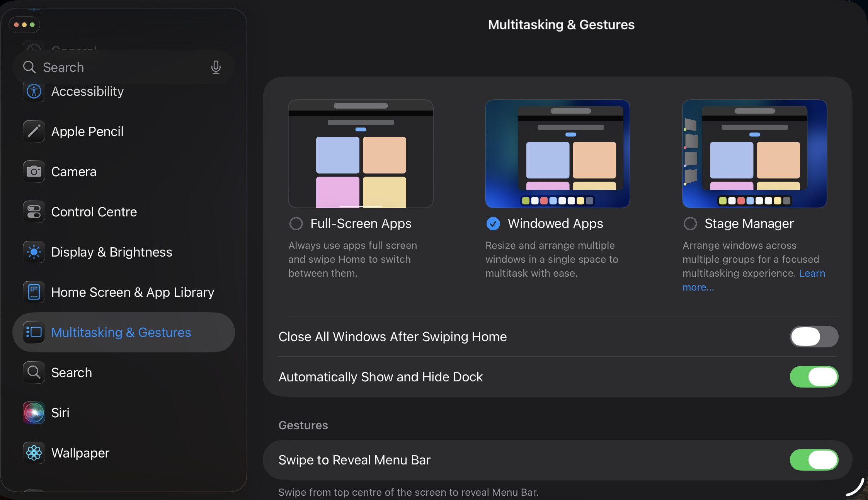Open the Search item in sidebar
The width and height of the screenshot is (868, 500).
[x=72, y=372]
